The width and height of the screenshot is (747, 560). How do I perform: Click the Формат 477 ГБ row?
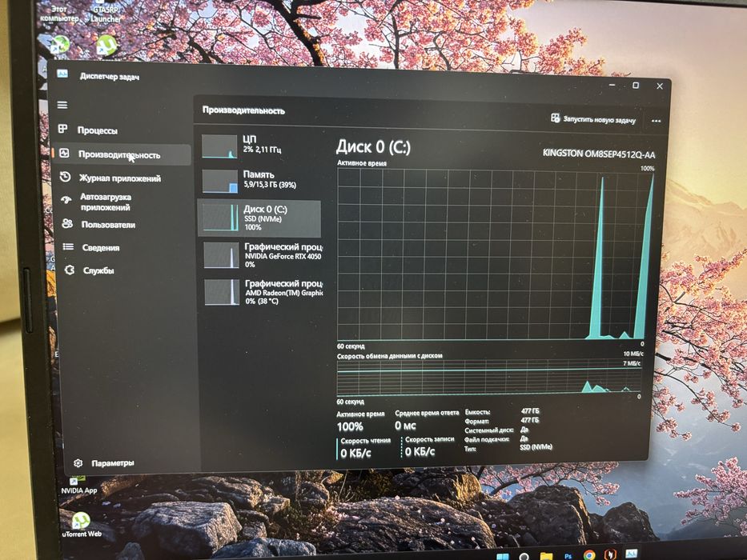pyautogui.click(x=502, y=421)
